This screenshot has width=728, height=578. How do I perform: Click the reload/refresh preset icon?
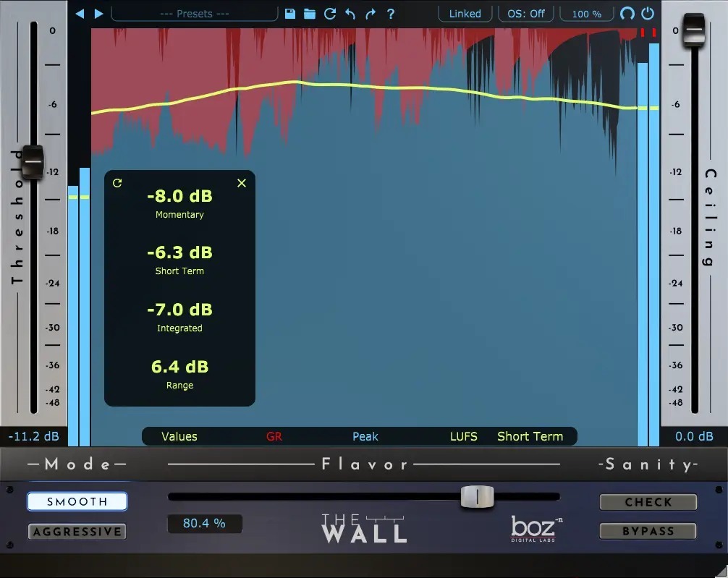pyautogui.click(x=330, y=13)
